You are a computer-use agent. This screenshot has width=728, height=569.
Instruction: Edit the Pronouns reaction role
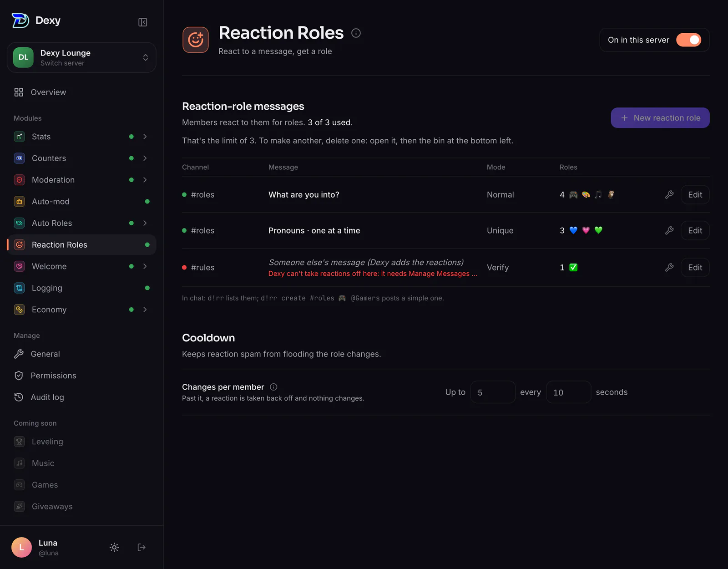pyautogui.click(x=695, y=231)
